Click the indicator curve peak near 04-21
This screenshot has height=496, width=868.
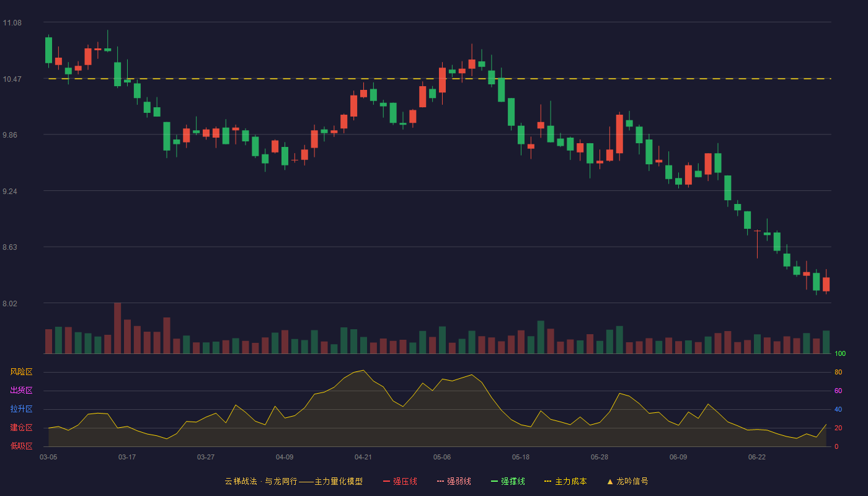point(363,370)
